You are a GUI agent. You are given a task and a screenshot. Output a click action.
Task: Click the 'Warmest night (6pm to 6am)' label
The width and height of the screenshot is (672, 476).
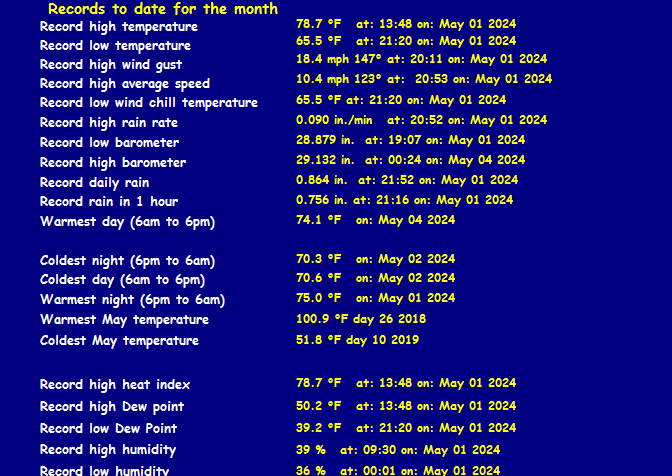[132, 299]
